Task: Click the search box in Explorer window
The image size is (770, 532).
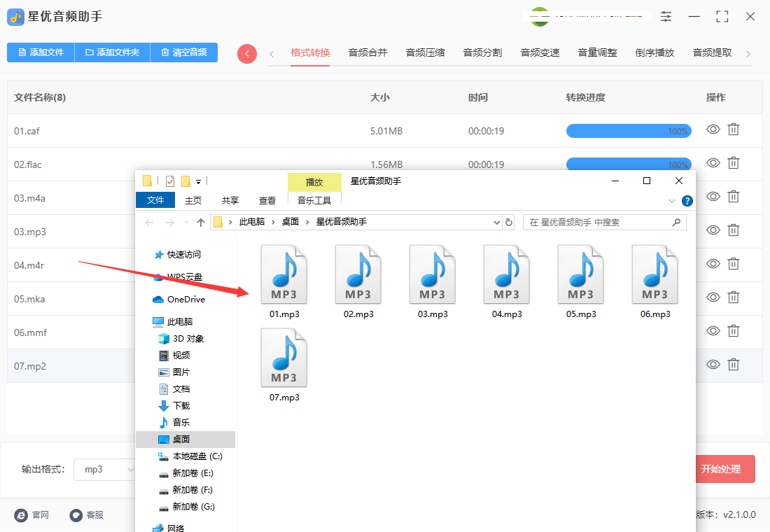Action: coord(605,223)
